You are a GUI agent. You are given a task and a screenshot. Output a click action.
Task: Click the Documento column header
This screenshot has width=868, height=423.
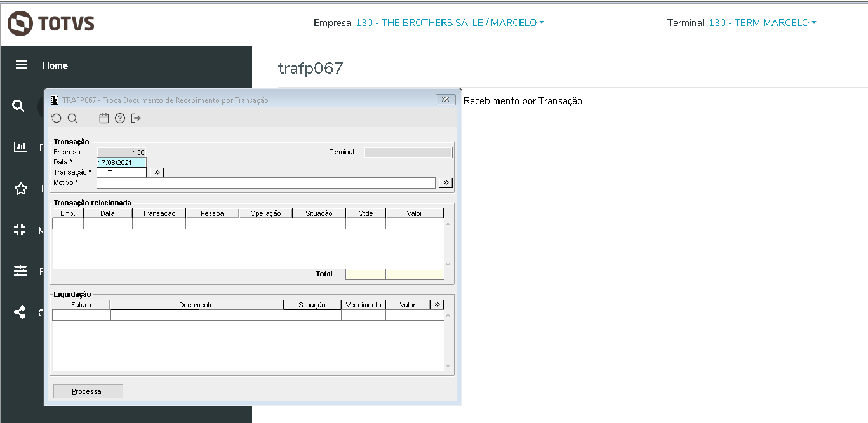[197, 305]
